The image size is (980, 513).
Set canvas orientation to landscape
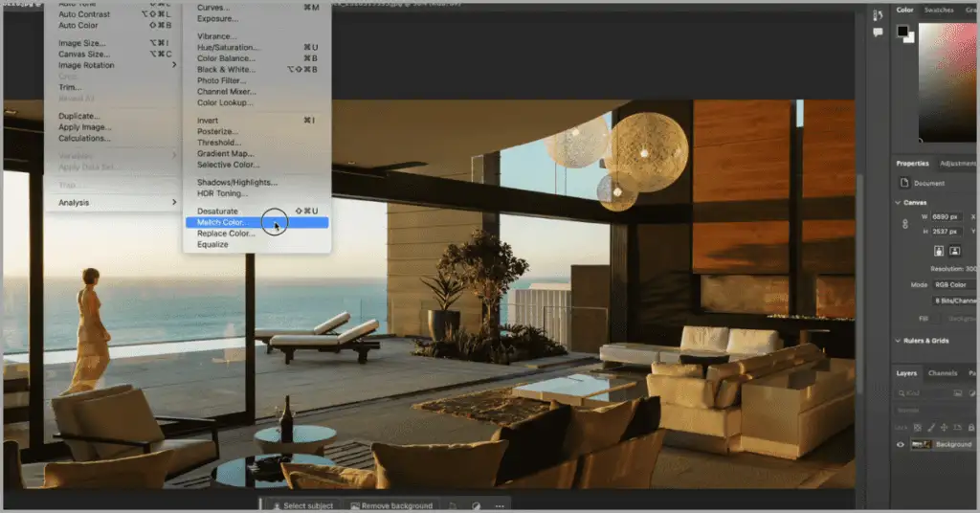[x=954, y=251]
